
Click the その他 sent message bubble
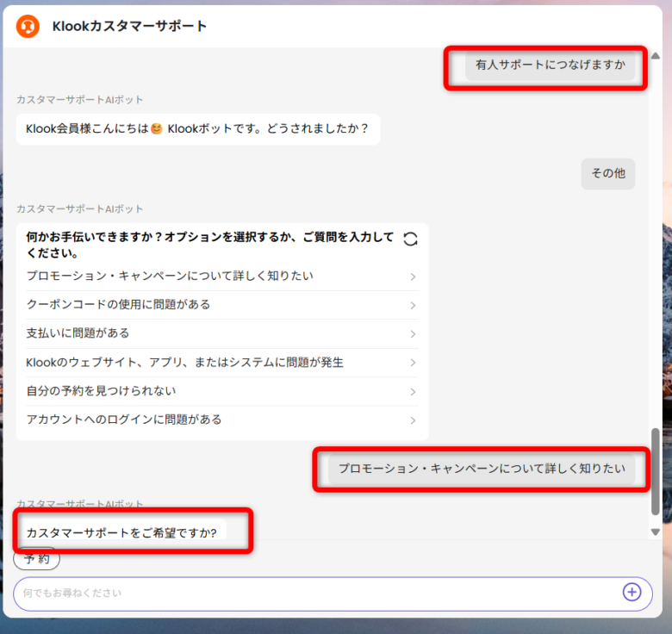pyautogui.click(x=607, y=173)
